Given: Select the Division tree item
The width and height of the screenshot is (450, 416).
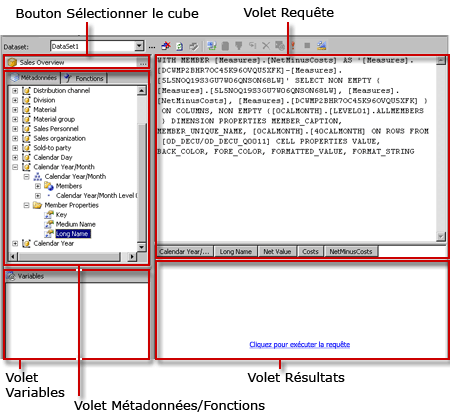Looking at the screenshot, I should [44, 100].
